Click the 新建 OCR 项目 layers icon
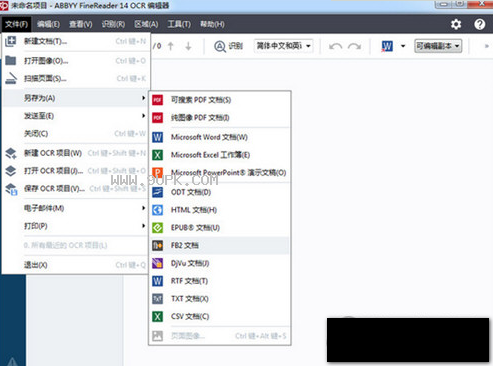The height and width of the screenshot is (366, 493). [11, 153]
